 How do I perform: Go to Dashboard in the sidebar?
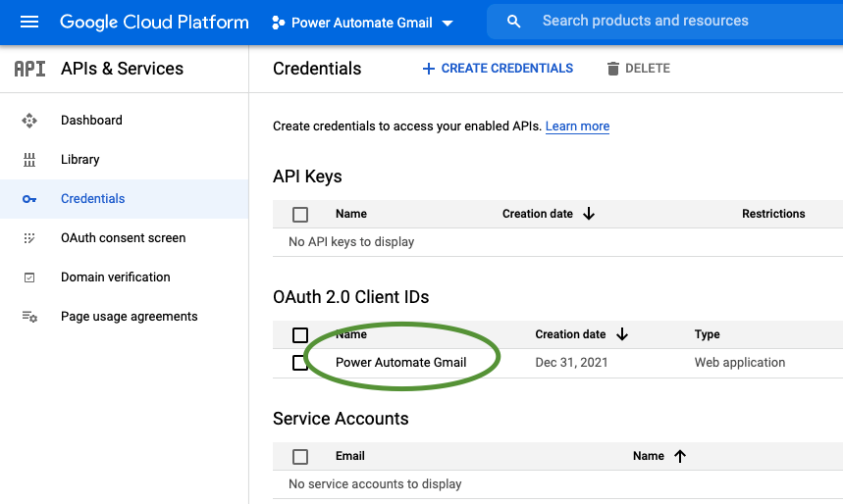click(91, 121)
